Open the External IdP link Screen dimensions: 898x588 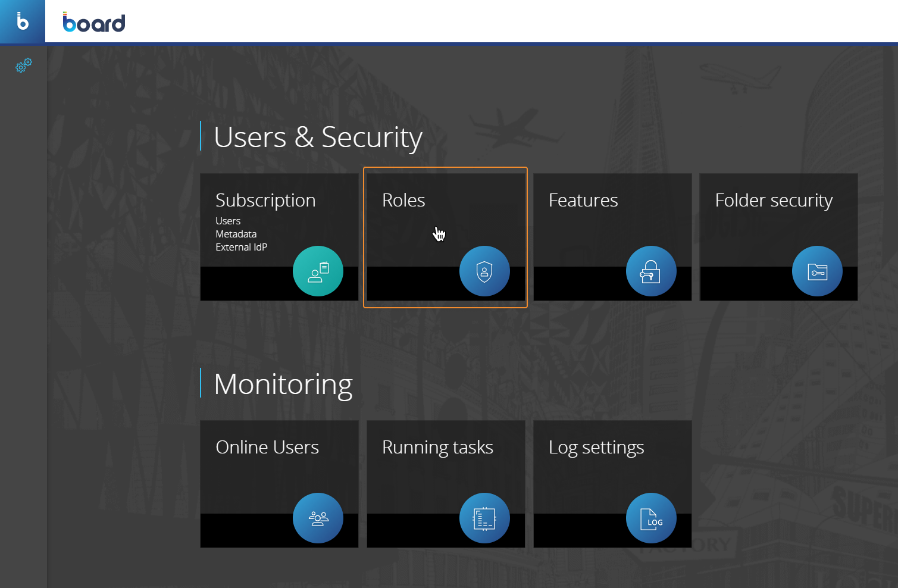pos(241,247)
